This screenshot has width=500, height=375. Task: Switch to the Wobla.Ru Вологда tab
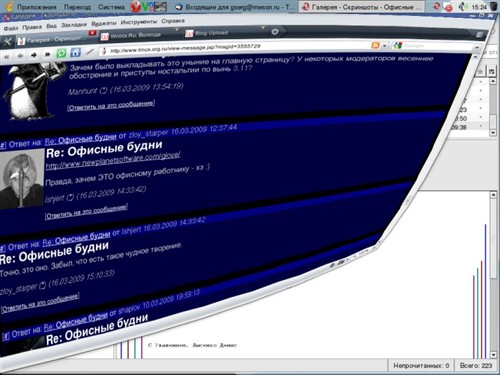[x=135, y=35]
